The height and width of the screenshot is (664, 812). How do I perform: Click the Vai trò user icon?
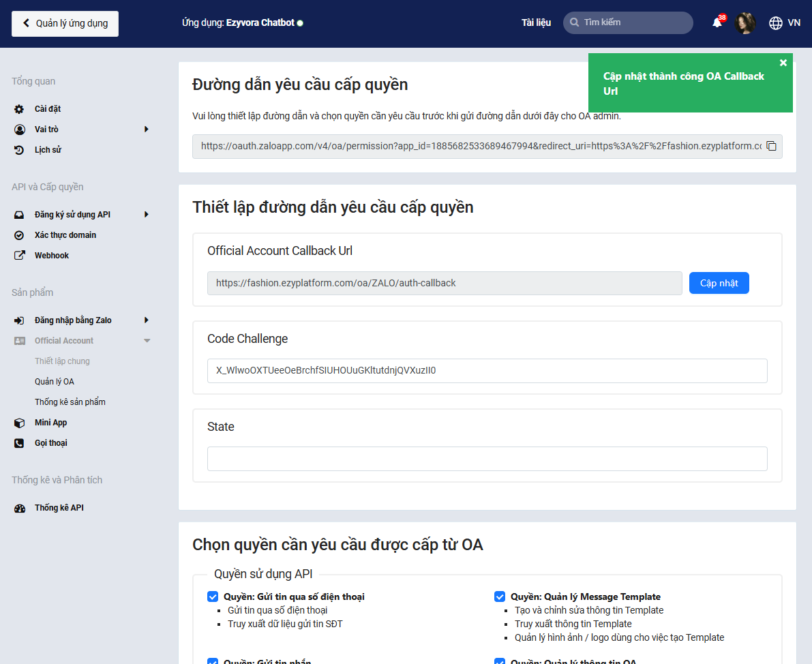(x=19, y=130)
